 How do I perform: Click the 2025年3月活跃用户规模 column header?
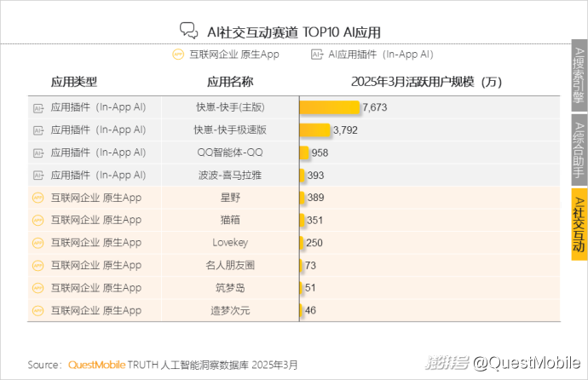pos(426,82)
